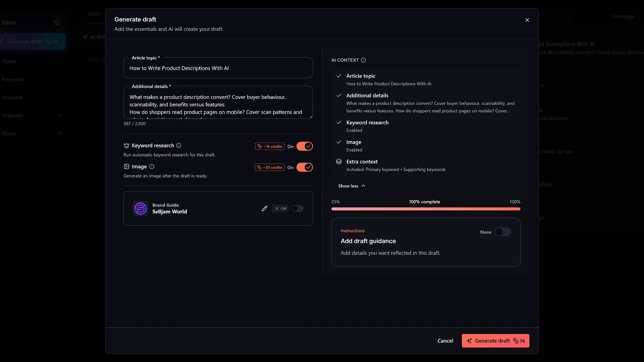
Task: Edit the Brand Guide with pencil icon
Action: 264,208
